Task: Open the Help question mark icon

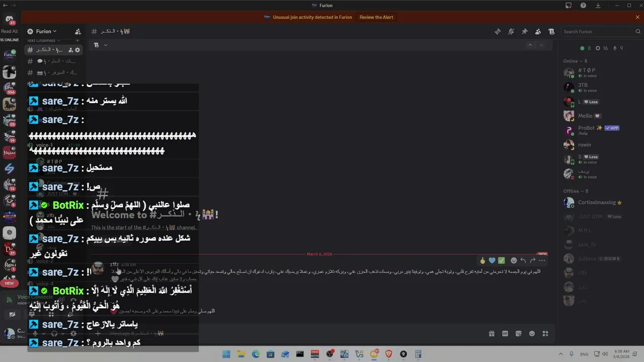Action: click(x=583, y=6)
